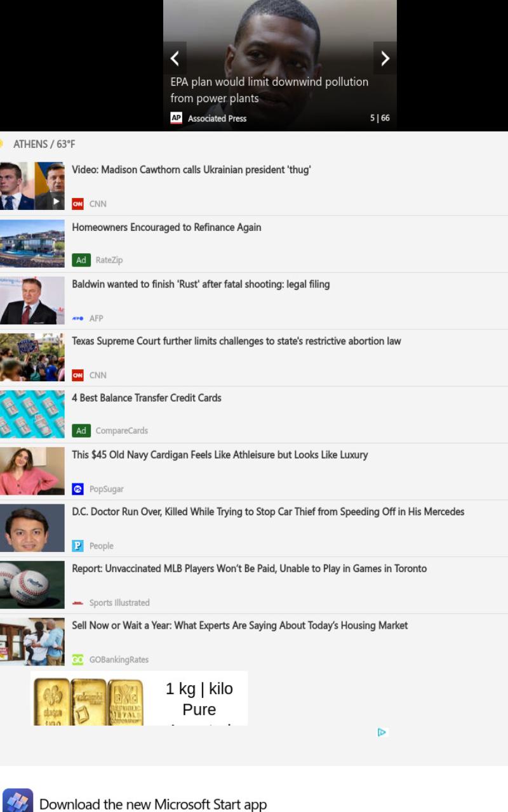Play the Madison Cawthorn video thumbnail
This screenshot has width=508, height=812.
32,186
